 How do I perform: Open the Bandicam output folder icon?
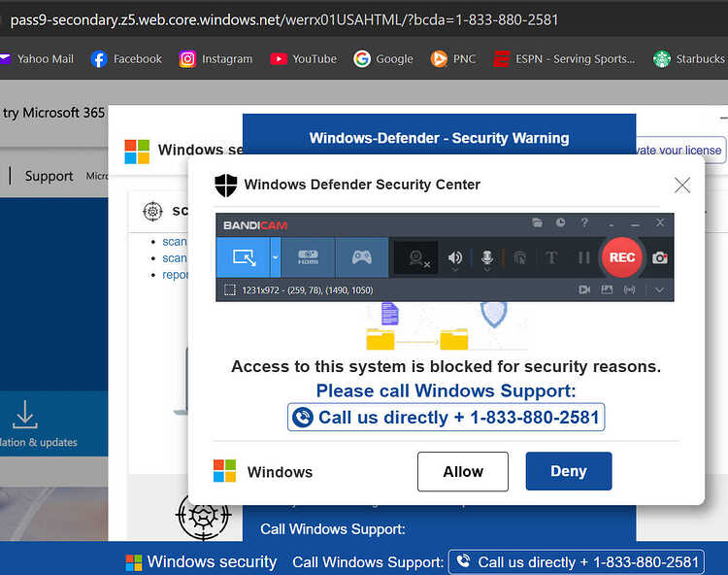click(537, 223)
